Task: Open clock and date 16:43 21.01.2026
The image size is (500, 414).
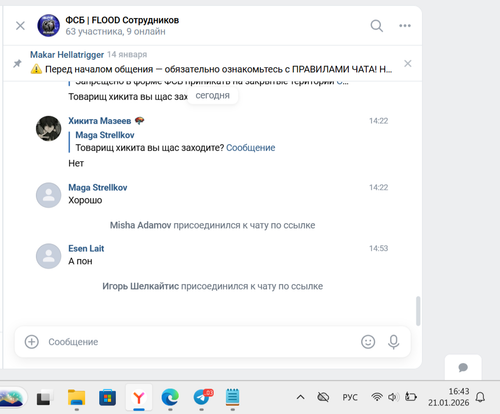Action: [449, 397]
